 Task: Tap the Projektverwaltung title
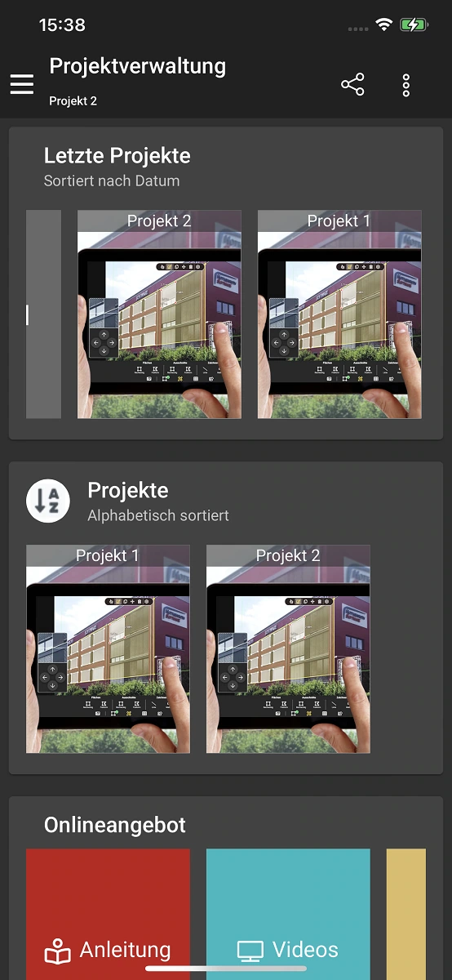137,66
